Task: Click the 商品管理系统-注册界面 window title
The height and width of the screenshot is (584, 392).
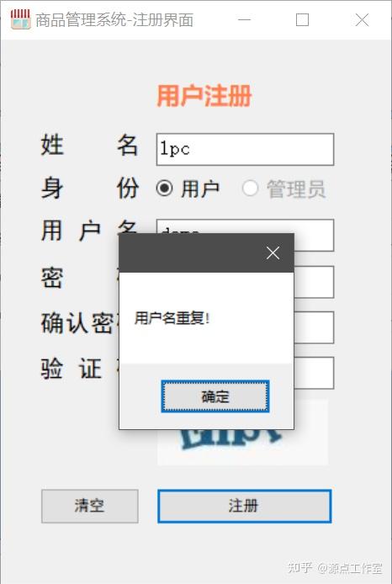Action: point(114,20)
